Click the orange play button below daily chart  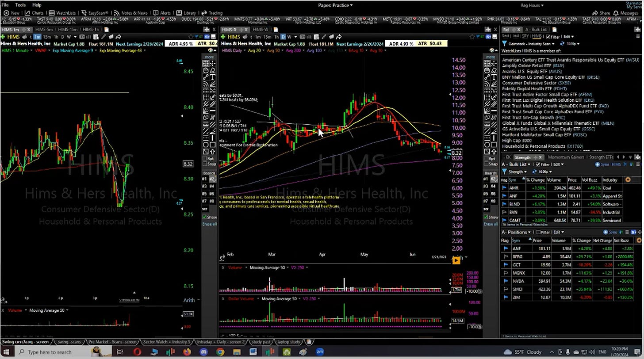point(456,260)
